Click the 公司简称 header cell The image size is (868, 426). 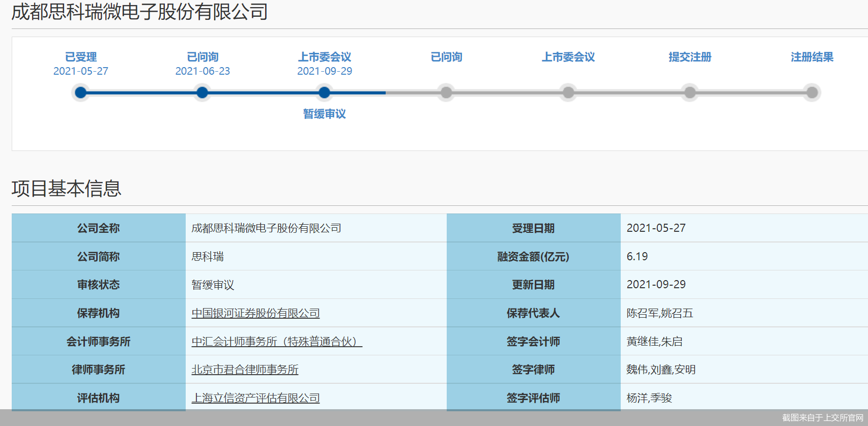(x=99, y=257)
